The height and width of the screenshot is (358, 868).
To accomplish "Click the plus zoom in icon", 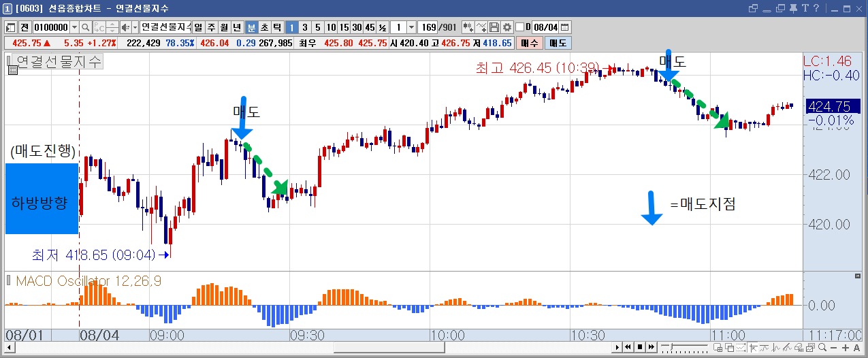I will 846,348.
